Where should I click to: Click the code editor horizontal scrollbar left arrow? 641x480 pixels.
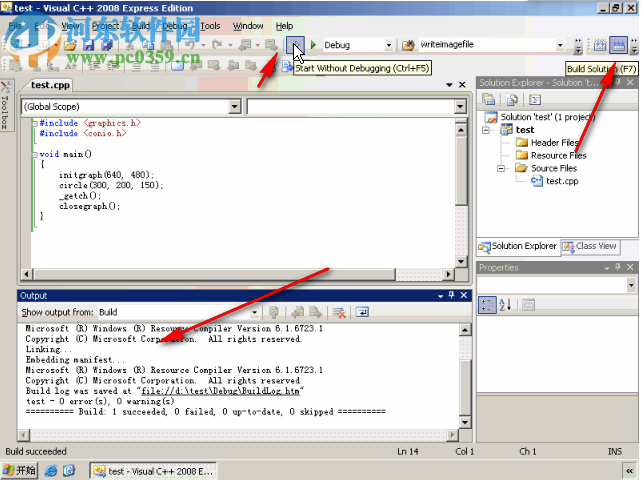pyautogui.click(x=26, y=274)
